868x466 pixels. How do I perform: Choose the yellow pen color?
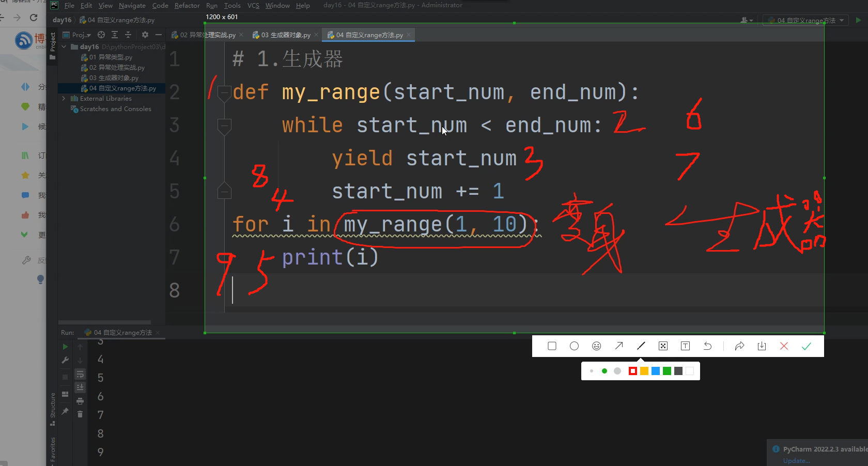click(644, 371)
